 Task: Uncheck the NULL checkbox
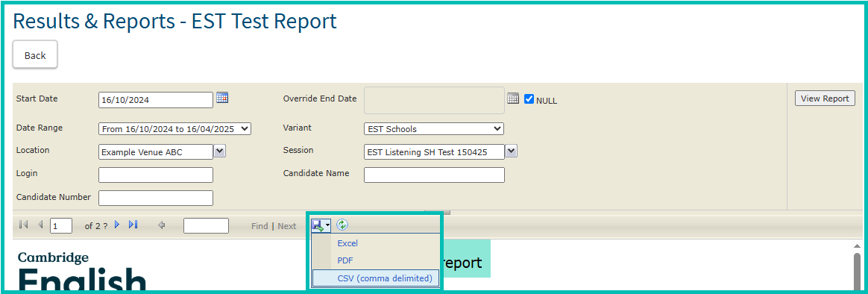coord(529,99)
